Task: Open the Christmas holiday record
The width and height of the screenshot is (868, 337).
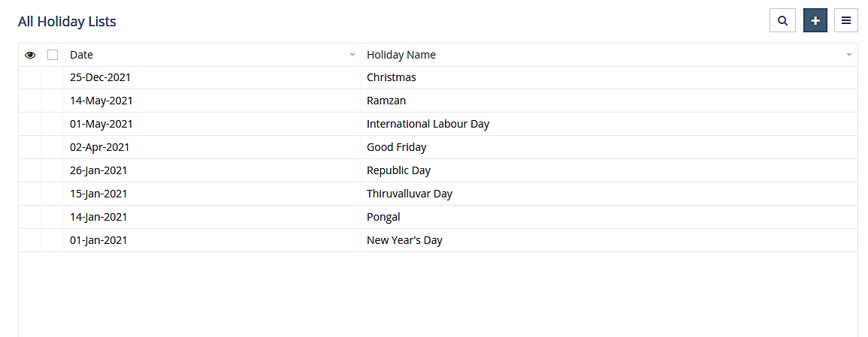Action: point(391,77)
